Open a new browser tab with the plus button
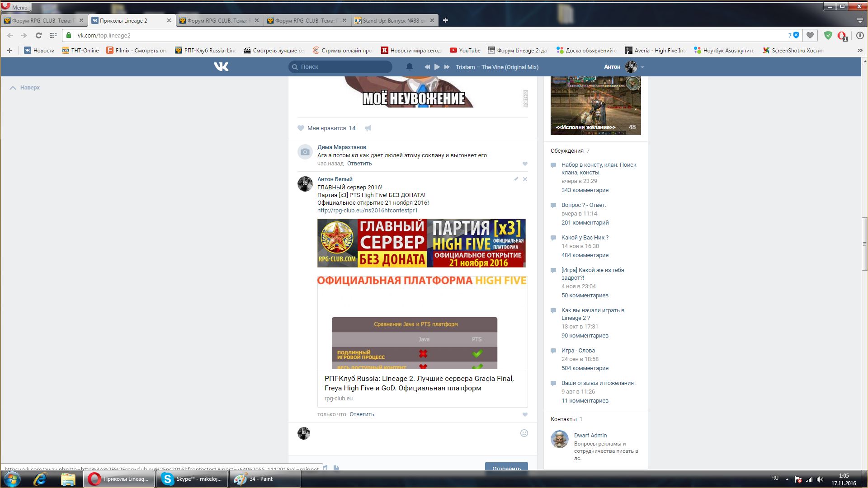This screenshot has width=868, height=488. (445, 20)
